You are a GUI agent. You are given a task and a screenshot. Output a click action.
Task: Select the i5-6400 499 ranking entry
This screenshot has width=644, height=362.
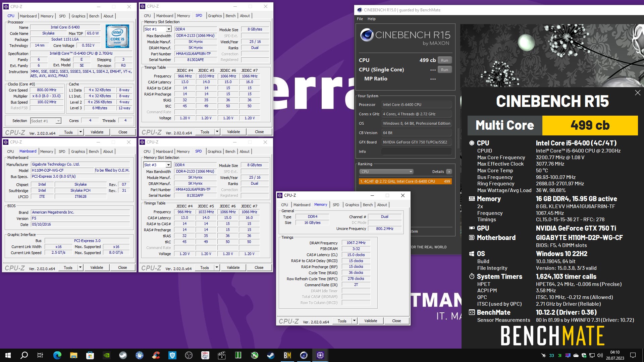[x=405, y=181]
